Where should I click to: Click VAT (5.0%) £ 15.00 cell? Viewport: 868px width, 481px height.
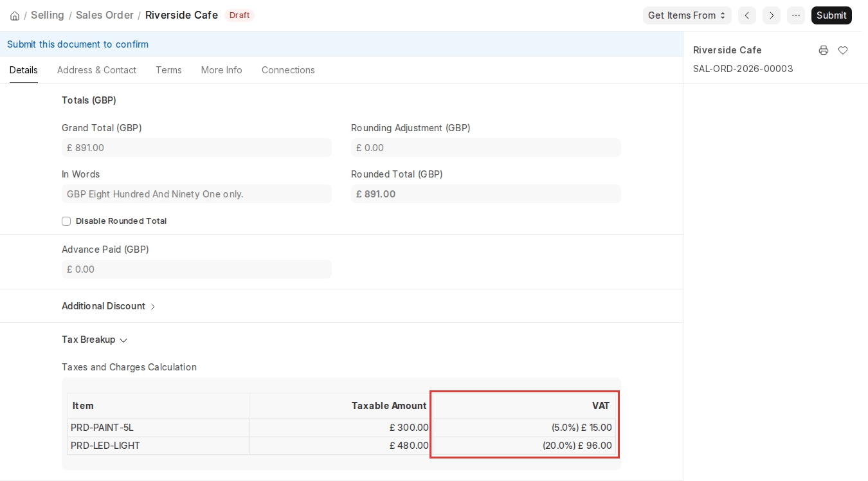point(524,428)
